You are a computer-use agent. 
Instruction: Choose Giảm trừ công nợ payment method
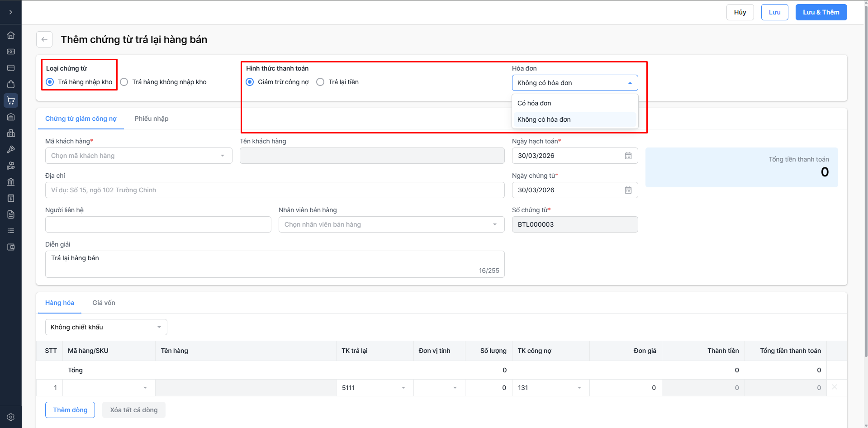point(250,82)
